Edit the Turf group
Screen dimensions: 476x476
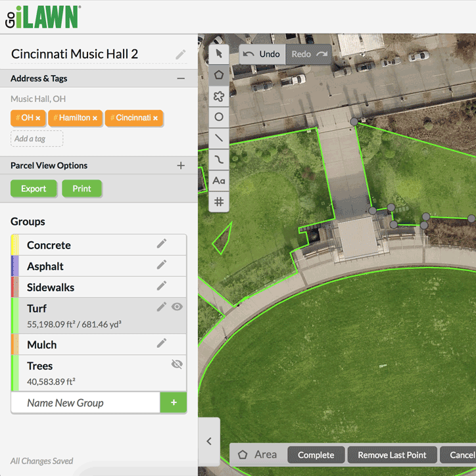(x=162, y=307)
